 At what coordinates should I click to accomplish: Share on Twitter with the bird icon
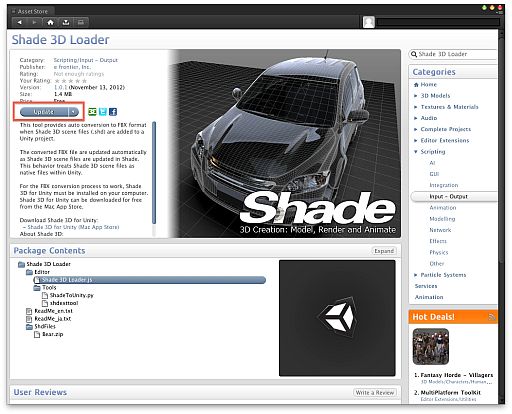pyautogui.click(x=103, y=112)
